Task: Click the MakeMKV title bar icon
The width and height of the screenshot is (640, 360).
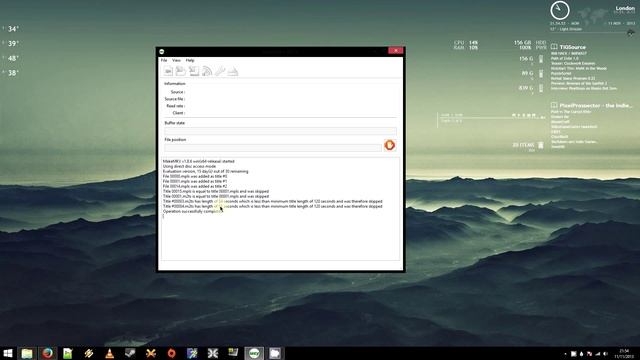Action: coord(162,51)
